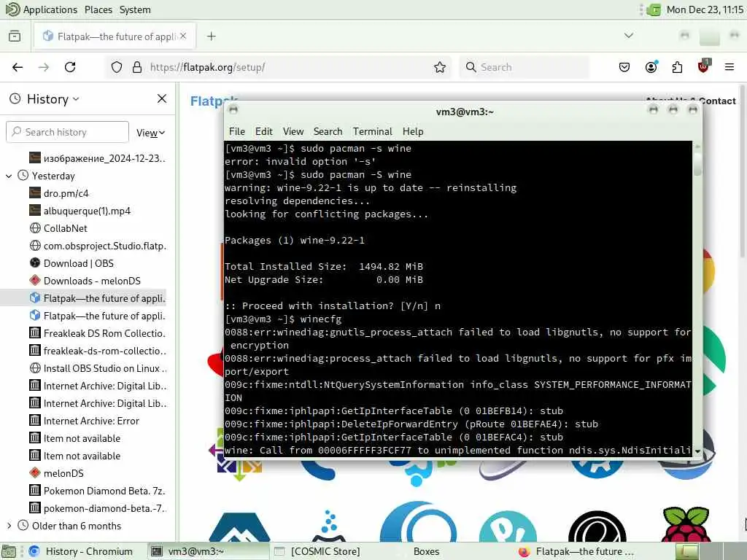747x560 pixels.
Task: Go back with the browser back arrow
Action: click(18, 67)
